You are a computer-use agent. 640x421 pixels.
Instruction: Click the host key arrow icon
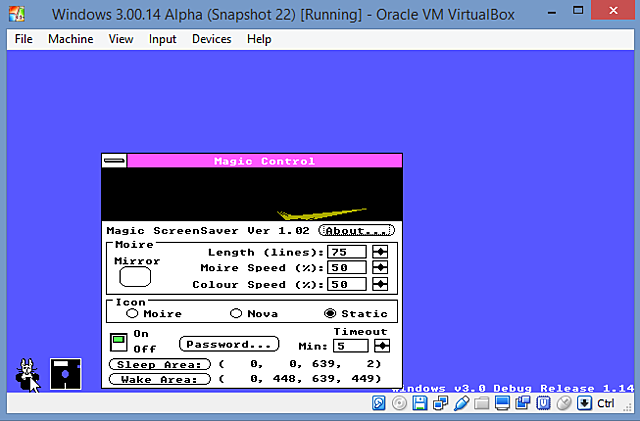click(x=584, y=403)
